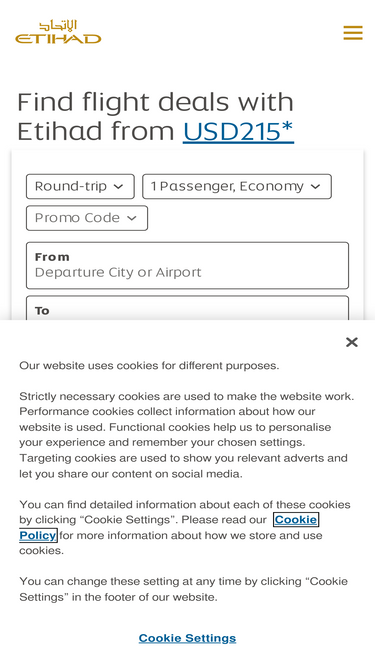This screenshot has height=667, width=375.
Task: Click the Cookie Settings button
Action: tap(187, 638)
